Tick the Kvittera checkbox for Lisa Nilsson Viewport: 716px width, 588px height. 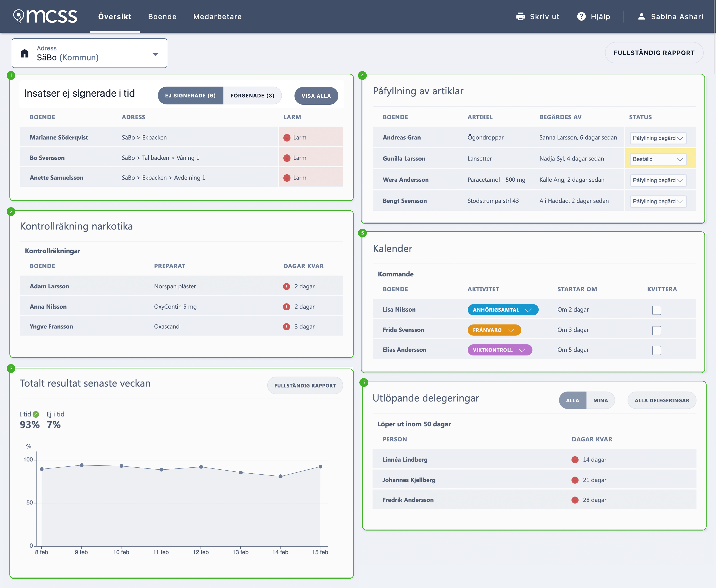(656, 310)
